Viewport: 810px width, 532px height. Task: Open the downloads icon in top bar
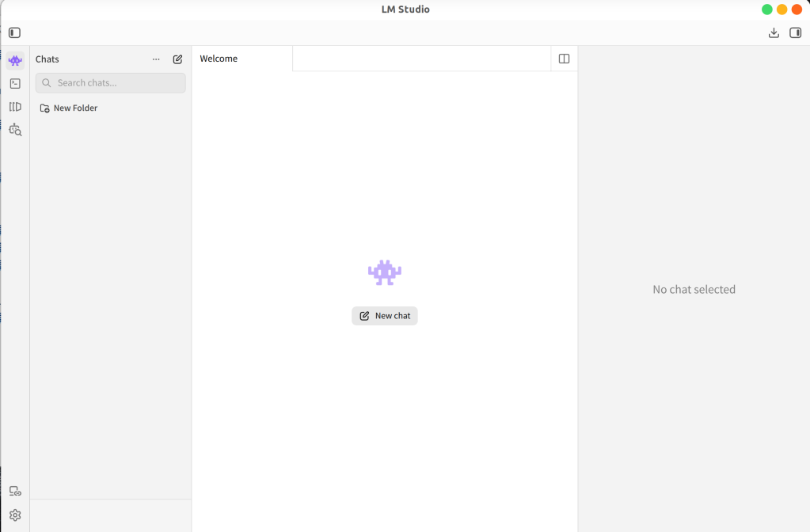pos(774,32)
